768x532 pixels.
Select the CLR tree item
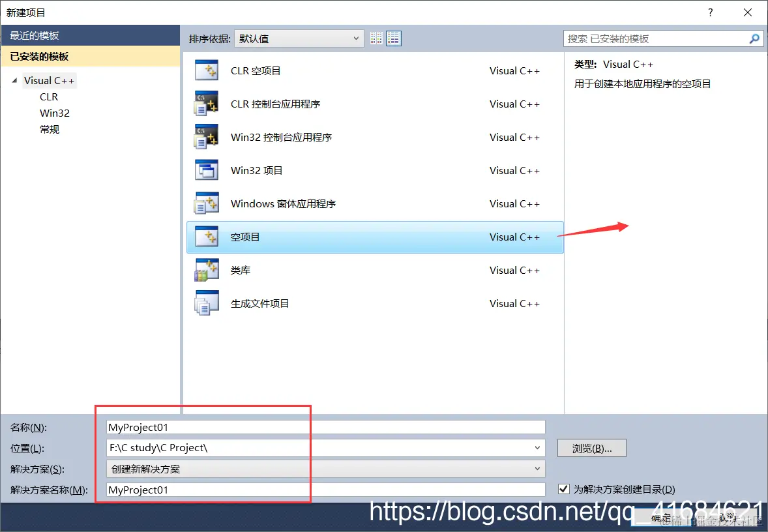(x=49, y=97)
